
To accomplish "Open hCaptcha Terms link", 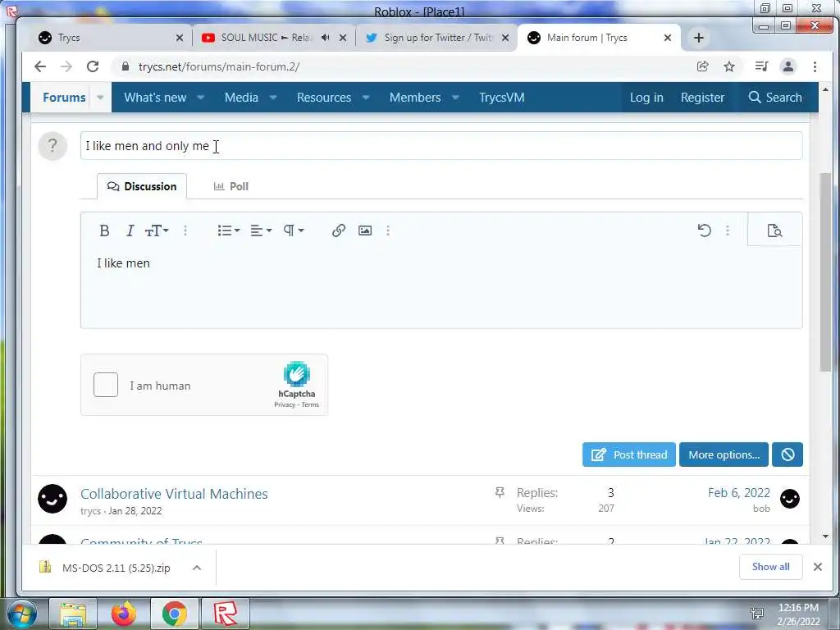I will (310, 405).
